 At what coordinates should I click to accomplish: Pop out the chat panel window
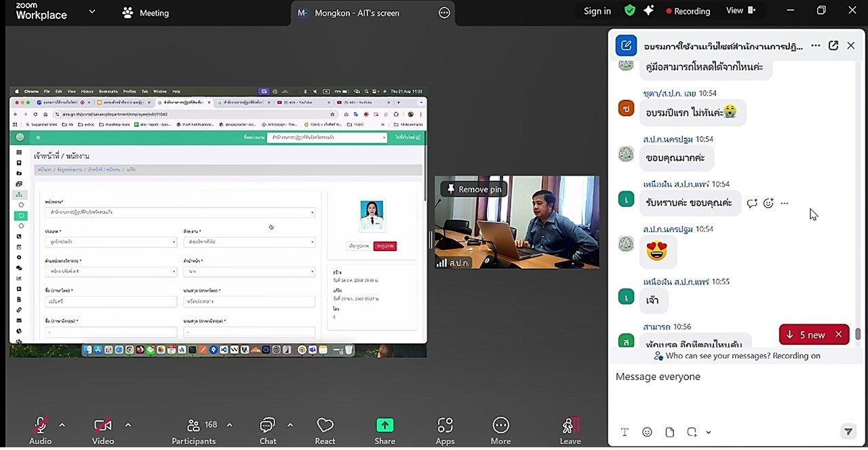(x=833, y=45)
